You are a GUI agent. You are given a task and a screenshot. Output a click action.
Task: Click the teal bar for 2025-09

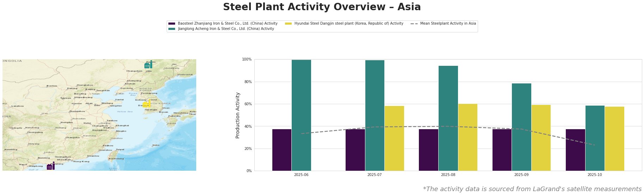coord(521,127)
